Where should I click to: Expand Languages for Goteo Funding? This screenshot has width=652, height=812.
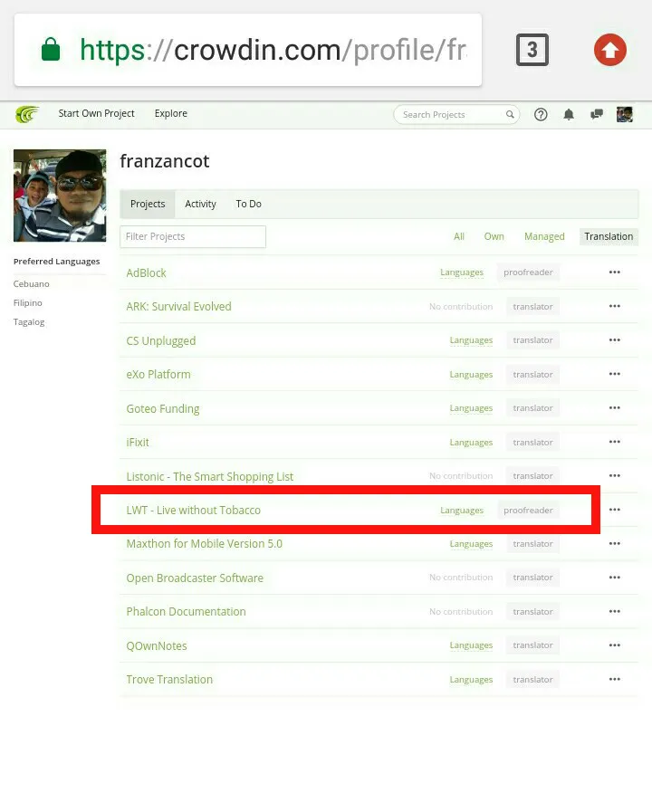471,408
